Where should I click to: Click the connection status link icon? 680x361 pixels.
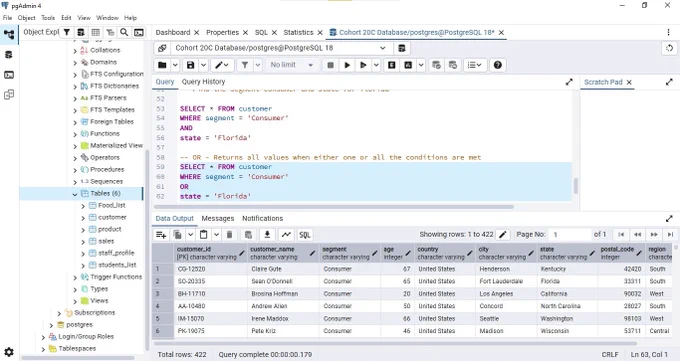[x=162, y=48]
